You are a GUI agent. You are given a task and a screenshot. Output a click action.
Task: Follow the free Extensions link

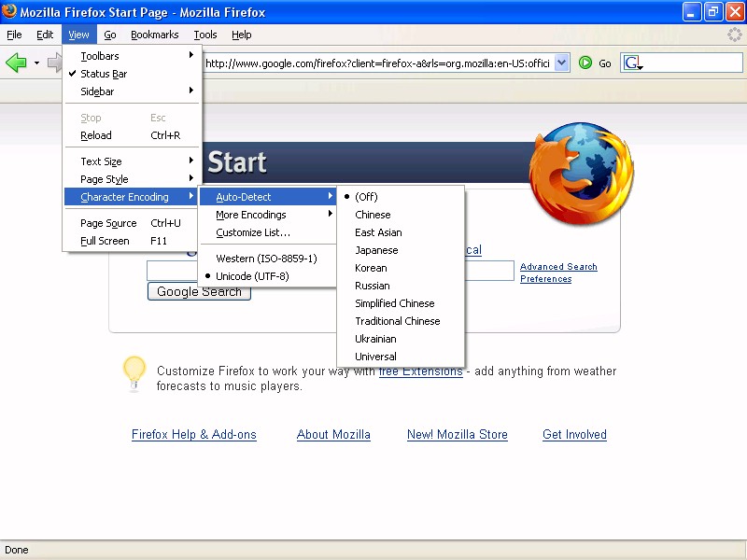point(421,371)
